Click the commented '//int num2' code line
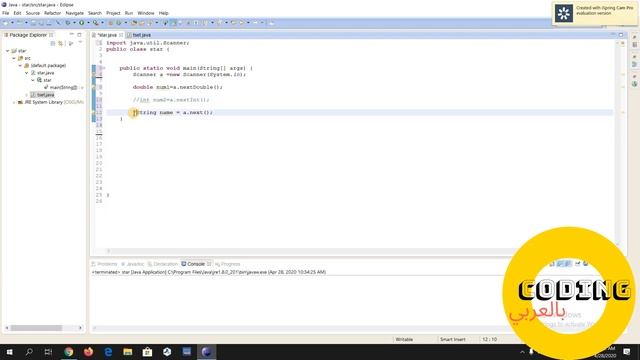 point(171,100)
